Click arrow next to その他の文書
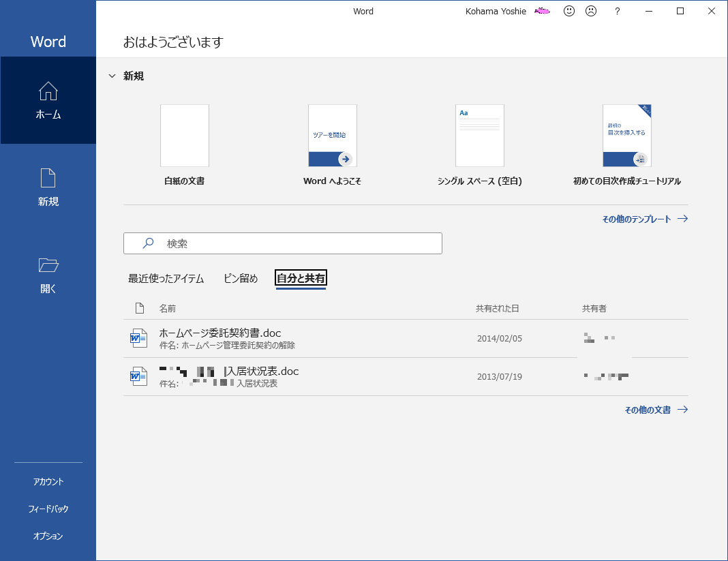 (682, 410)
